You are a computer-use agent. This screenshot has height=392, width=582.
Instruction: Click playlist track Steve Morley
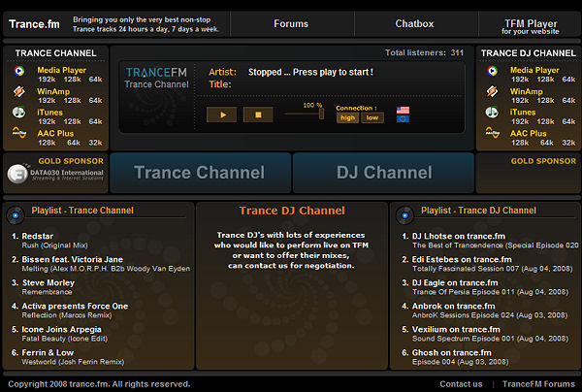coord(48,283)
